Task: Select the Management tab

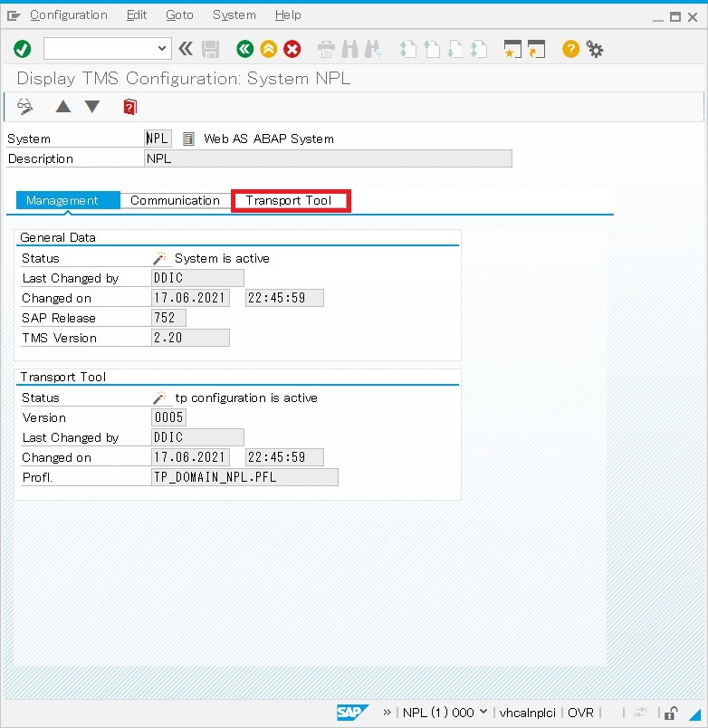Action: click(x=68, y=200)
